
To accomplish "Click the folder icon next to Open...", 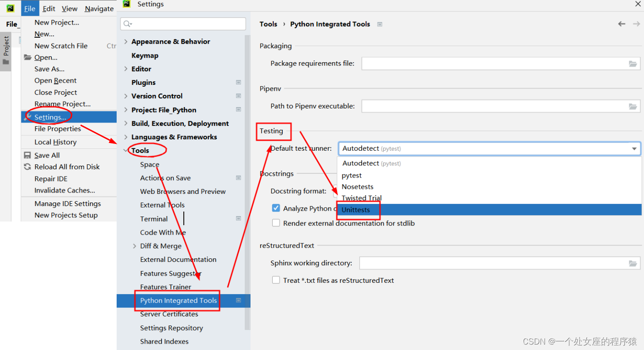I will pyautogui.click(x=28, y=57).
